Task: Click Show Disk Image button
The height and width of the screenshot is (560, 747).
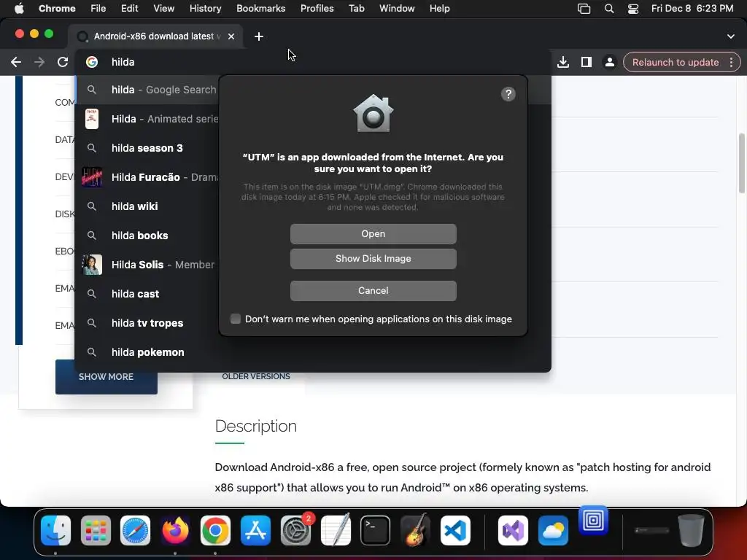Action: 373,259
